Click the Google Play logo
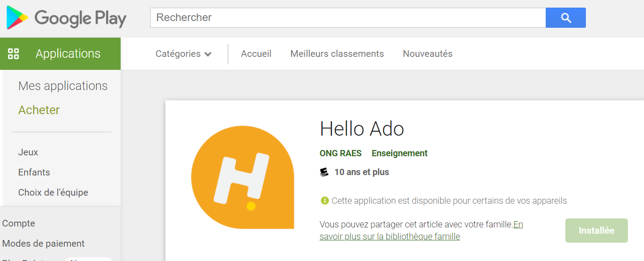 67,18
